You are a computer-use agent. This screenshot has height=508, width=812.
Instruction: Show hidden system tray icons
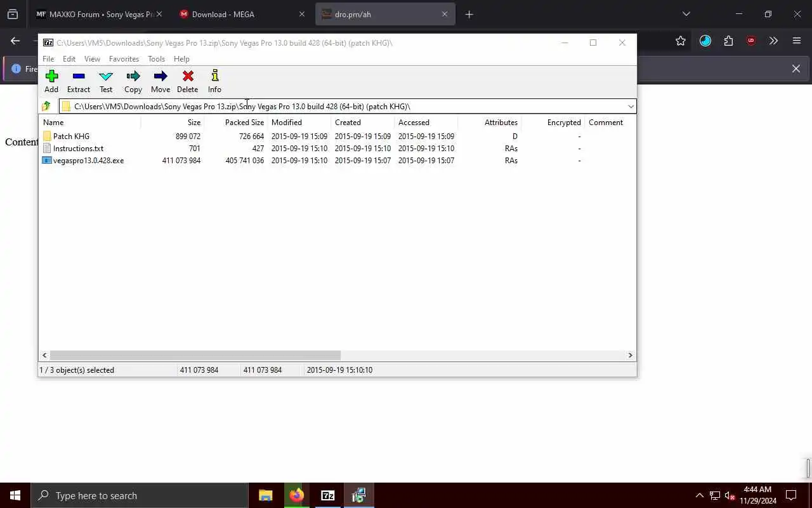(699, 495)
